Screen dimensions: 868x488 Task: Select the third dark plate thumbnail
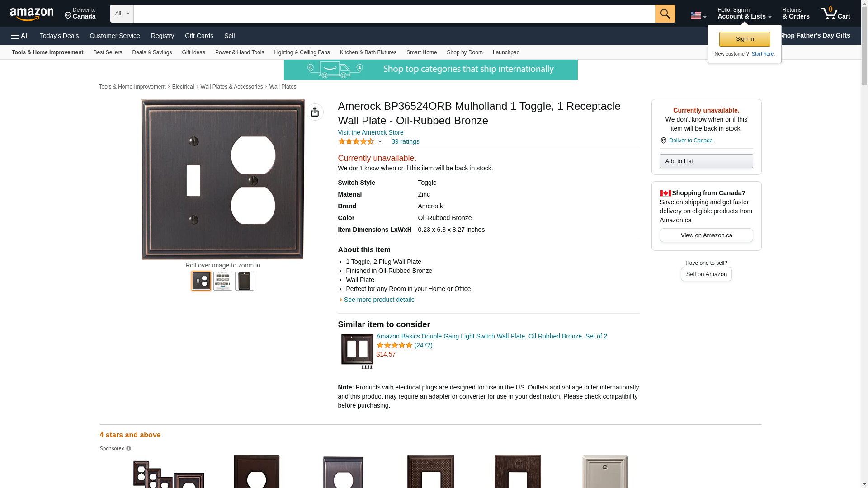245,281
